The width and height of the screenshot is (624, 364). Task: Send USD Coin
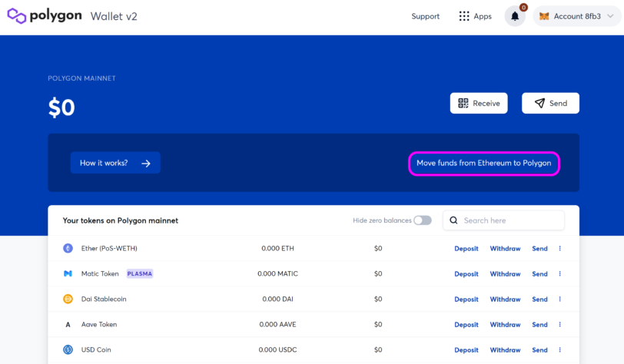click(539, 350)
